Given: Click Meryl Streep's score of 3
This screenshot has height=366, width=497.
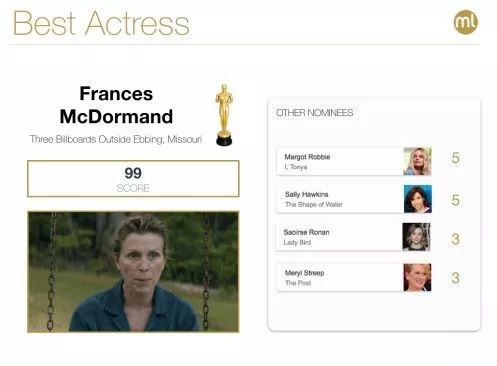Looking at the screenshot, I should point(456,278).
